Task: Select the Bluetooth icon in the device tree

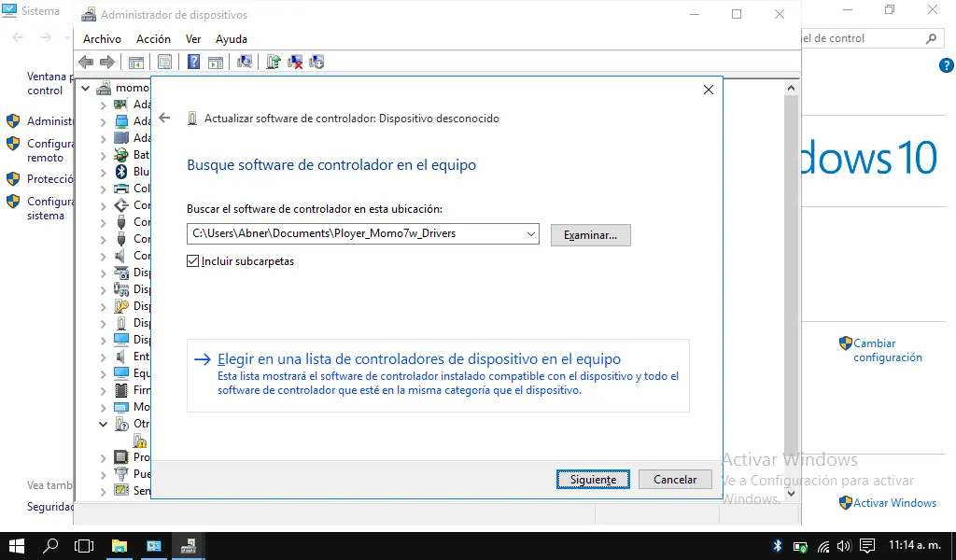Action: [x=121, y=171]
